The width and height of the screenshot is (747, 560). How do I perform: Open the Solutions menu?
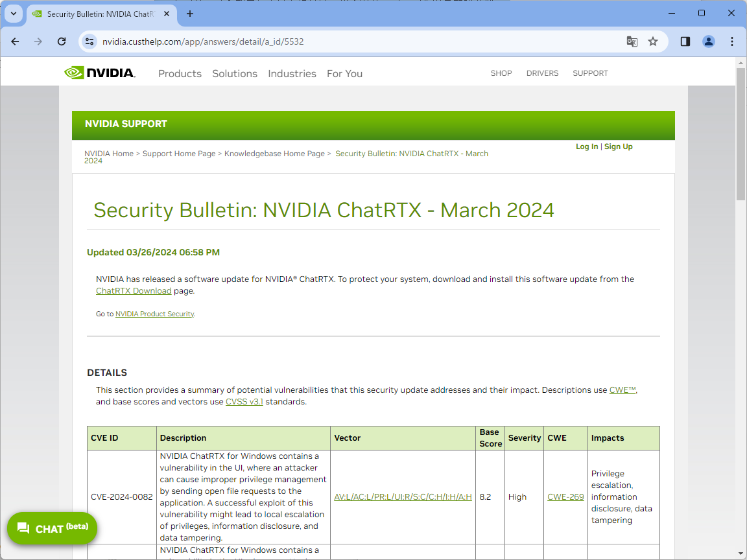click(234, 73)
